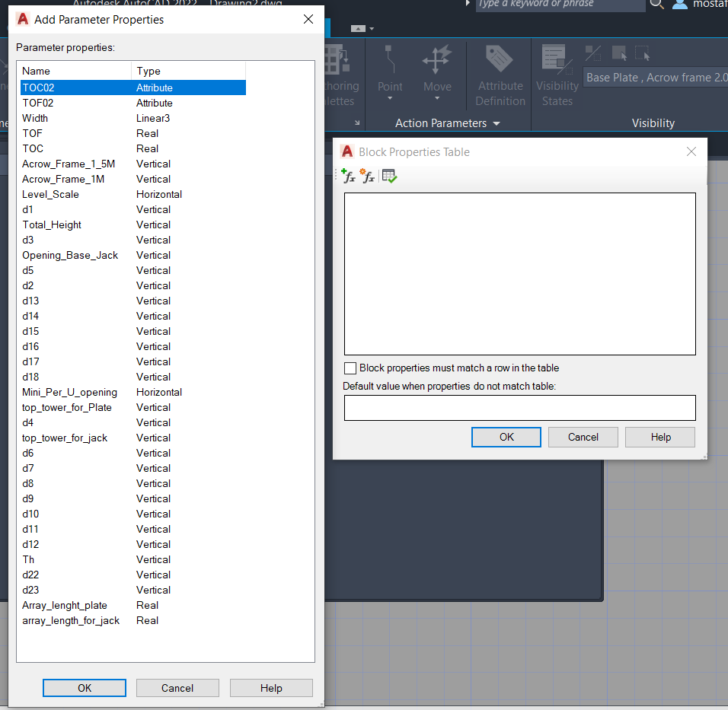Viewport: 728px width, 710px height.
Task: Make object invisible for current state
Action: (641, 53)
